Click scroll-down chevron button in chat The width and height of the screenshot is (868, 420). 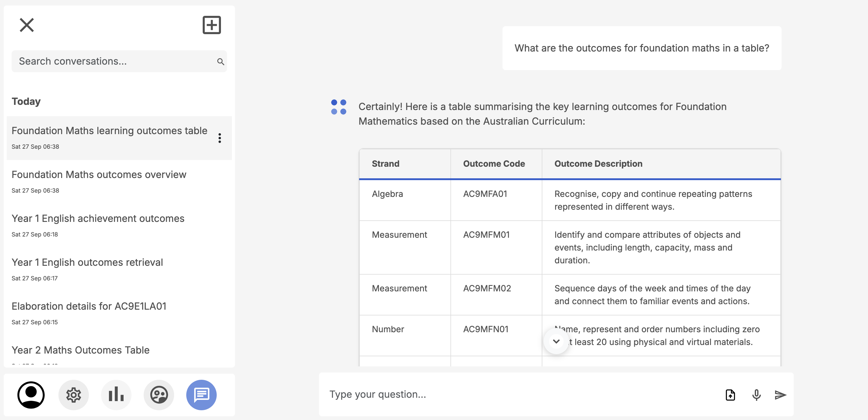pyautogui.click(x=556, y=341)
